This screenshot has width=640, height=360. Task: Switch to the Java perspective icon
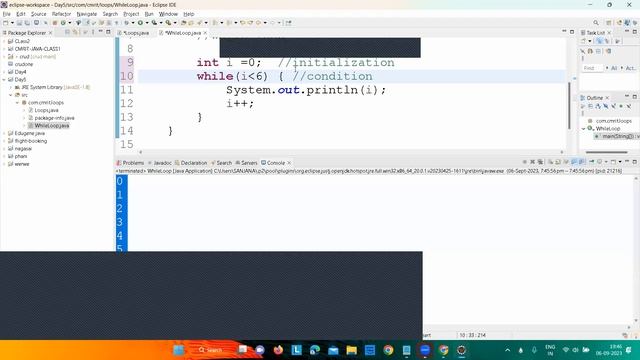pos(627,23)
